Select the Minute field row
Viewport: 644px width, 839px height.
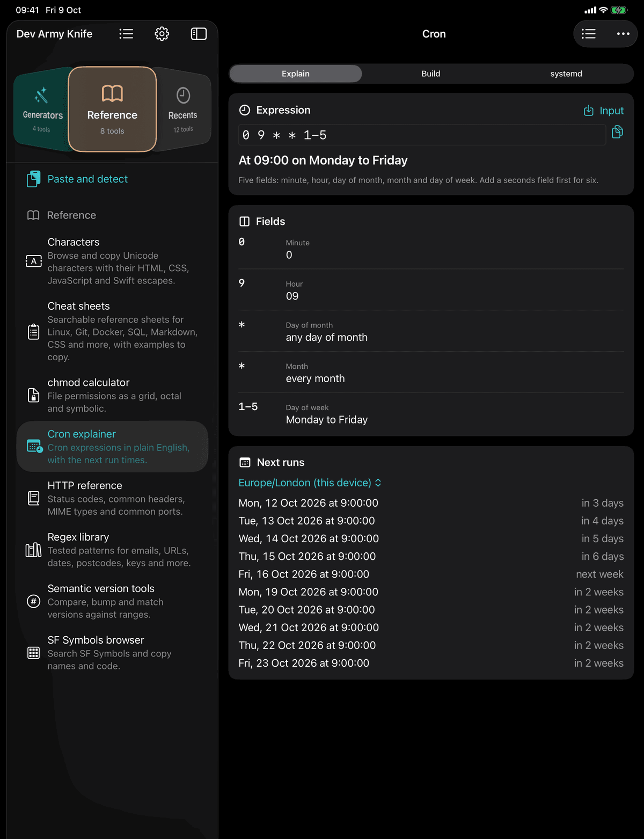click(x=431, y=249)
